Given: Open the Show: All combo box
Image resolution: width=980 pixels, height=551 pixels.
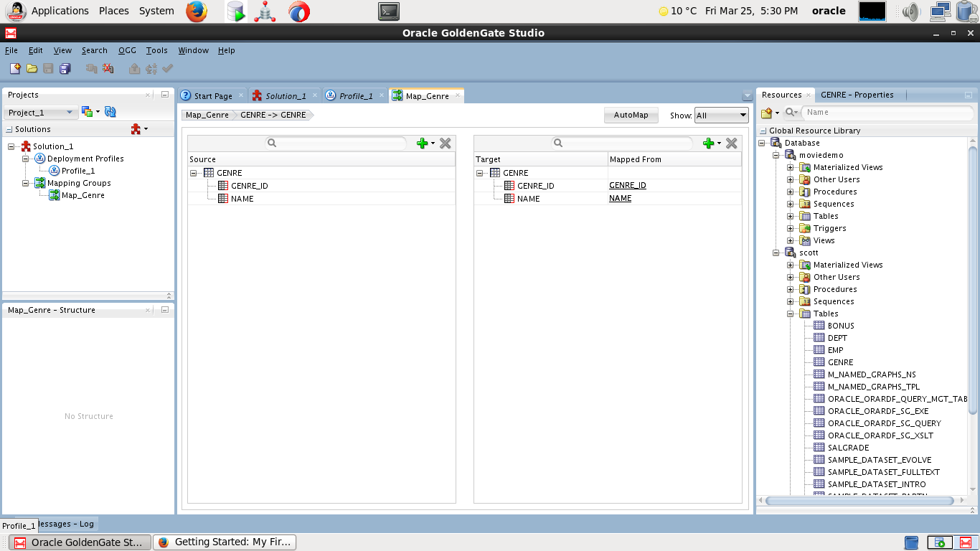Looking at the screenshot, I should coord(722,116).
